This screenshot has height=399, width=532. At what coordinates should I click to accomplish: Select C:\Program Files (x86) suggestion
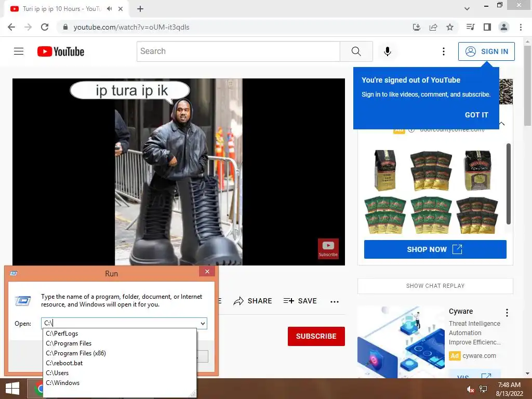[x=120, y=353]
